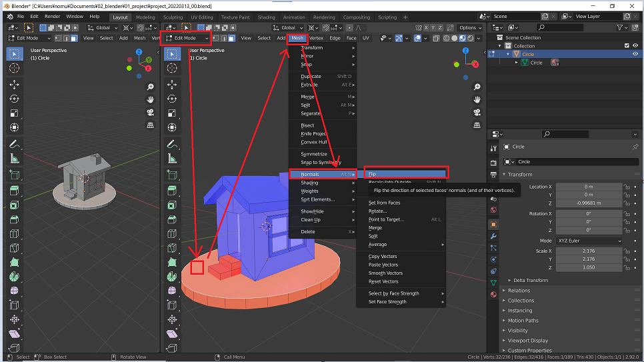This screenshot has height=362, width=644.
Task: Select the Inset Faces tool in left viewport
Action: click(x=15, y=205)
